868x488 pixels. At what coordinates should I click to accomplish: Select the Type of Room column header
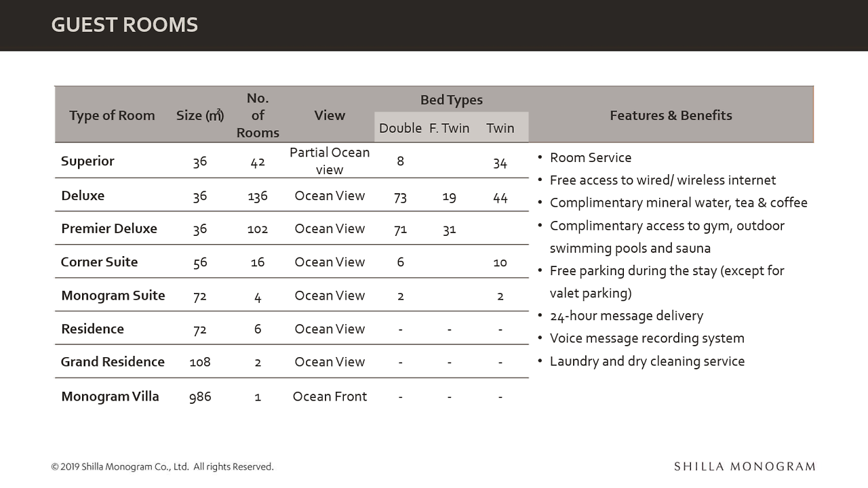point(112,115)
